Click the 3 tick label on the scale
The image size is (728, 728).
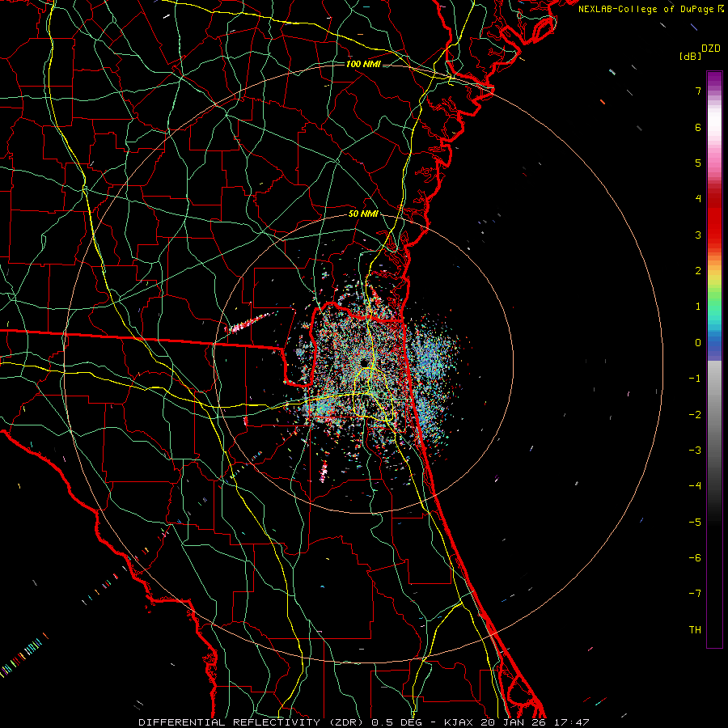pos(698,235)
